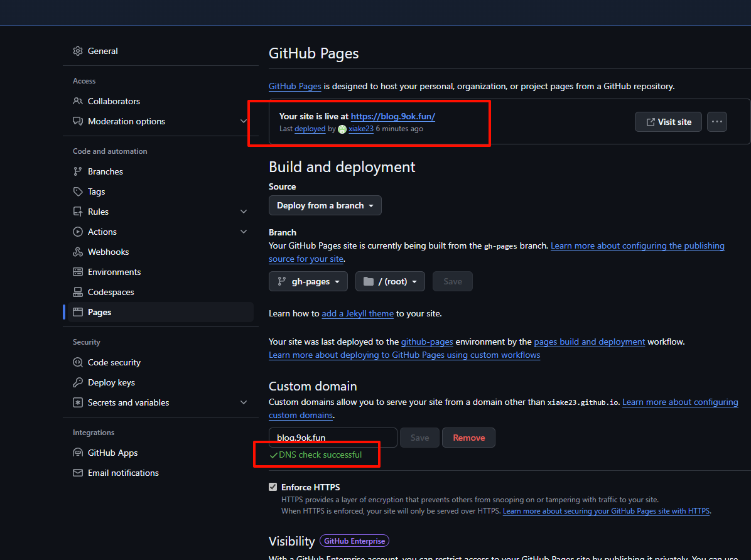The width and height of the screenshot is (751, 560).
Task: Click the Codespaces icon in sidebar
Action: (78, 292)
